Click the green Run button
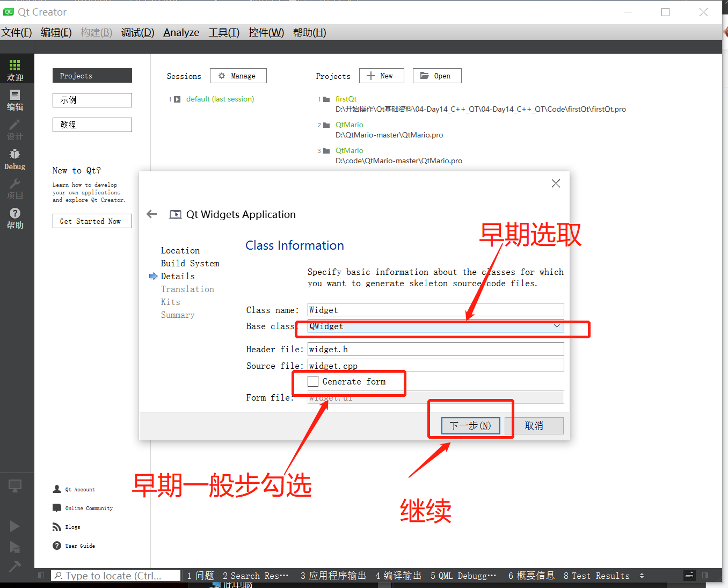This screenshot has height=588, width=728. tap(15, 526)
